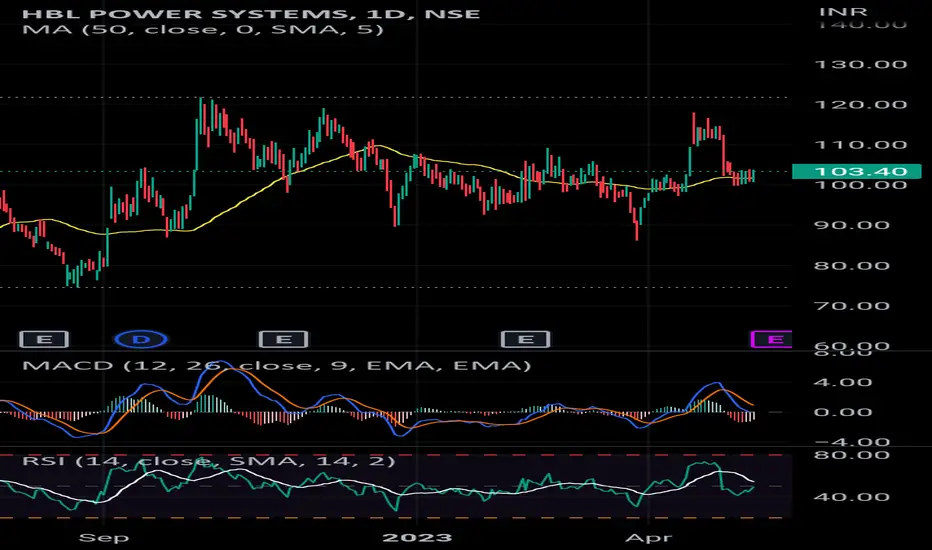The image size is (932, 550).
Task: Click the 90.00 price axis label
Action: point(851,225)
